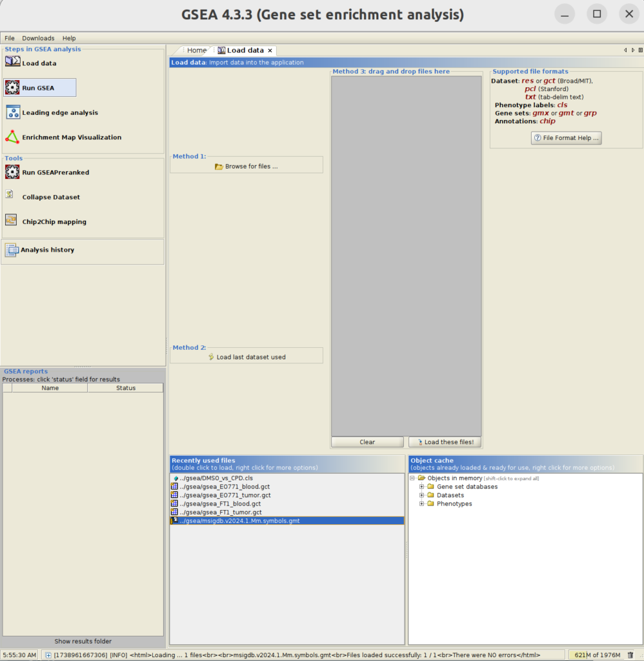Click the Gene set databases folder icon
This screenshot has height=661, width=644.
pyautogui.click(x=431, y=486)
